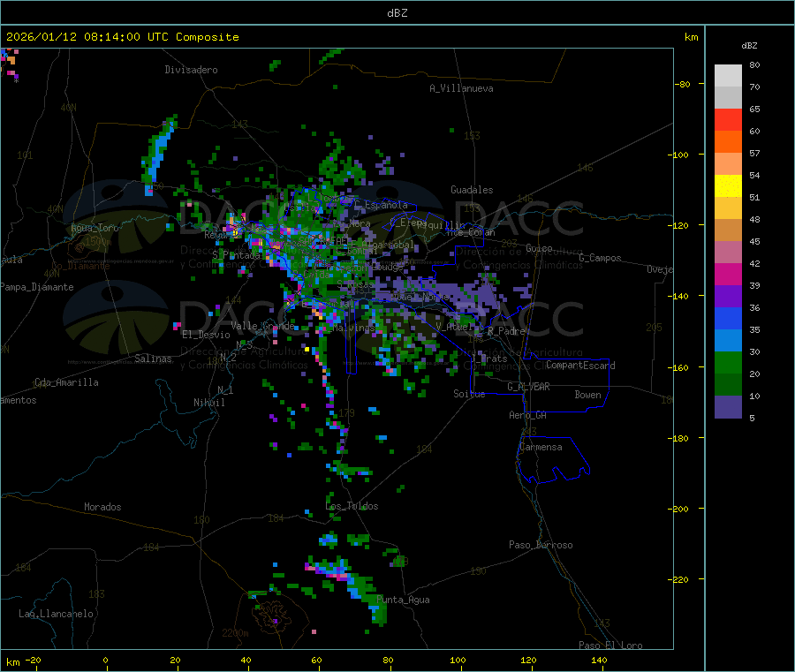Click the 'Bowen' location label
795x672 pixels.
click(x=588, y=396)
